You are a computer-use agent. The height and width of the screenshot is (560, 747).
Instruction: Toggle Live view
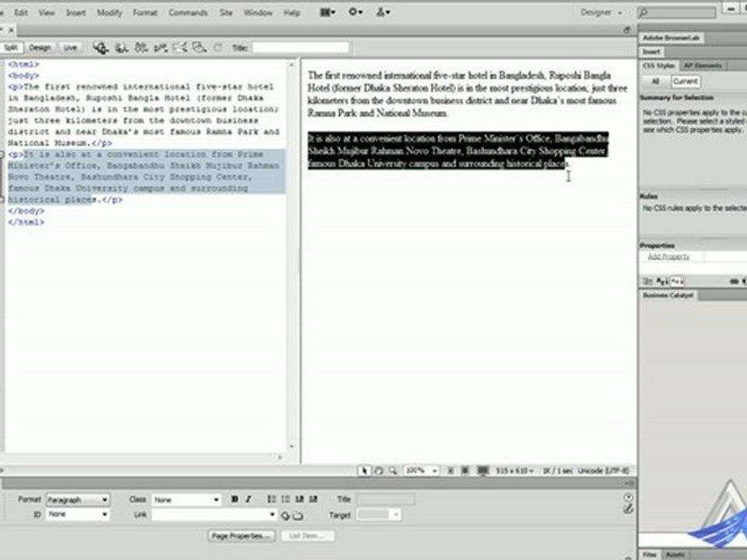click(x=70, y=47)
